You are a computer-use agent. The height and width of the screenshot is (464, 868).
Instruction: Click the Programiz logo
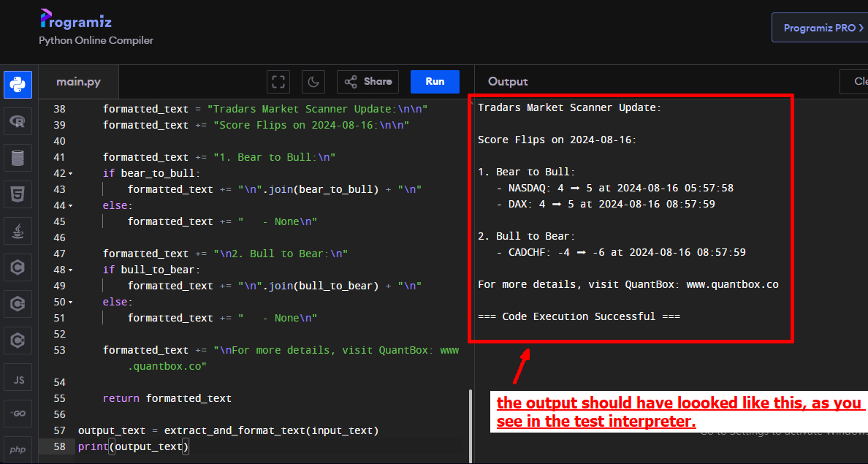pyautogui.click(x=76, y=20)
